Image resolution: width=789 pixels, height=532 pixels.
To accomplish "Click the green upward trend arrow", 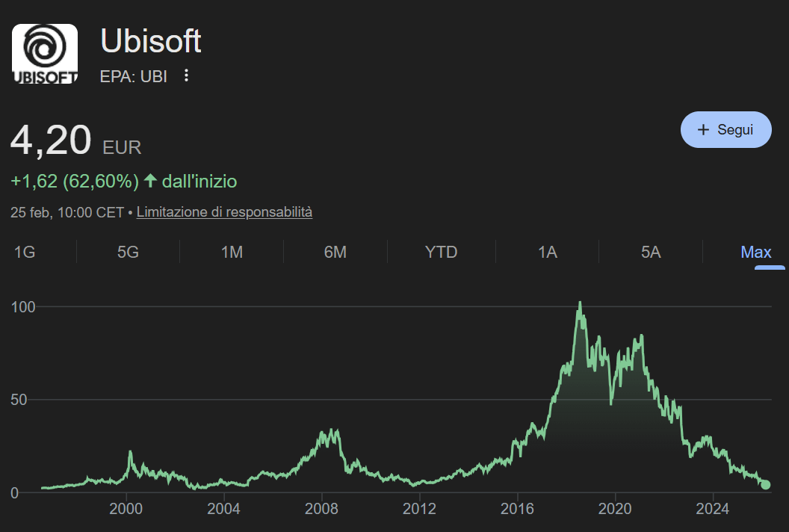I will click(x=150, y=181).
